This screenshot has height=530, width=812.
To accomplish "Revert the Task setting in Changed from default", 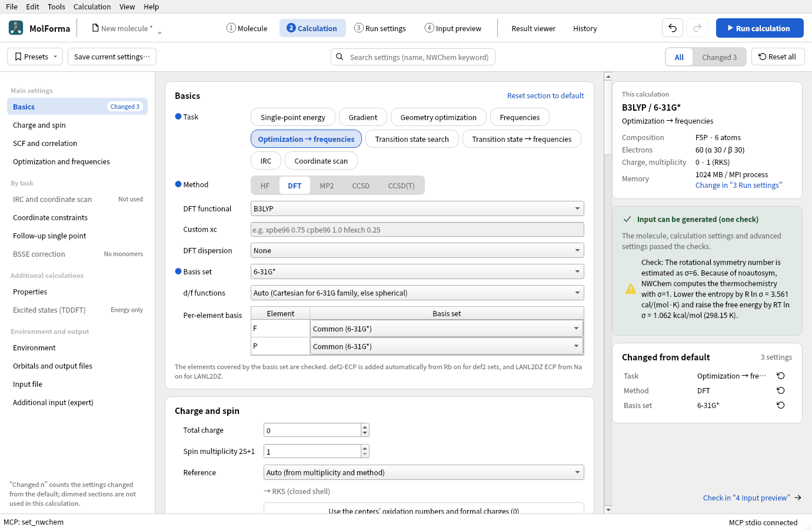I will point(781,376).
